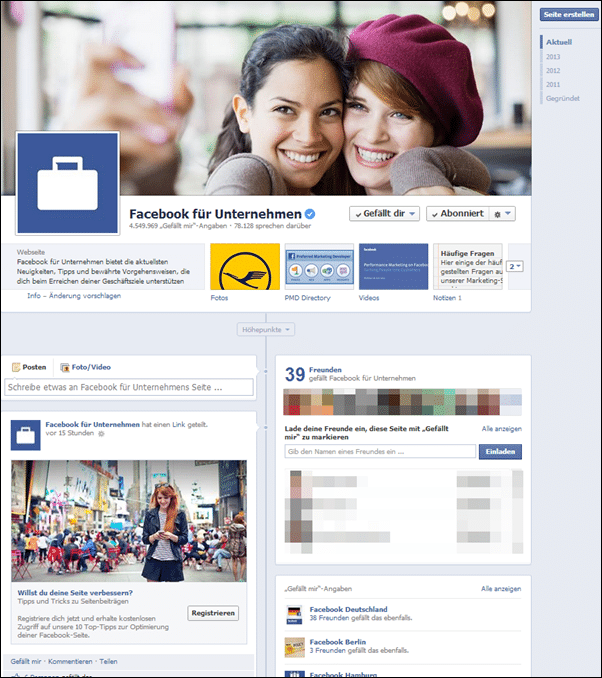The width and height of the screenshot is (602, 678).
Task: Click the 'vor 15 Stunden' timestamp
Action: pos(70,433)
